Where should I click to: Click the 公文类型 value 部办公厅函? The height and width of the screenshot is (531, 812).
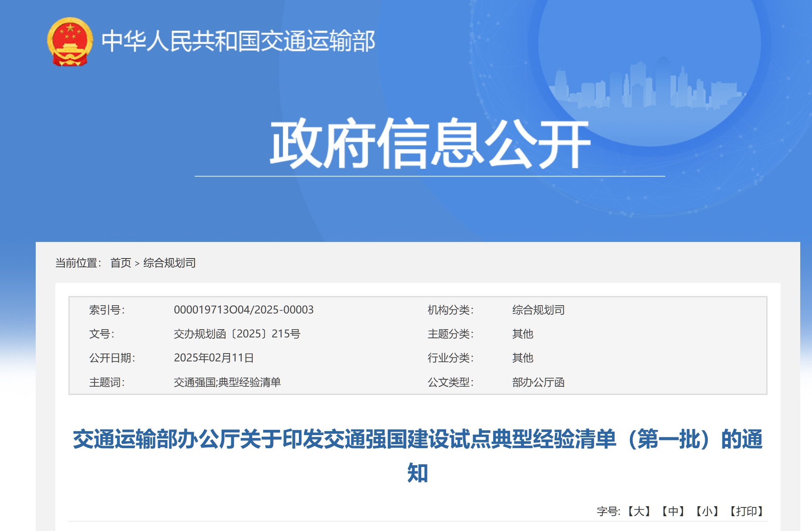tap(538, 382)
